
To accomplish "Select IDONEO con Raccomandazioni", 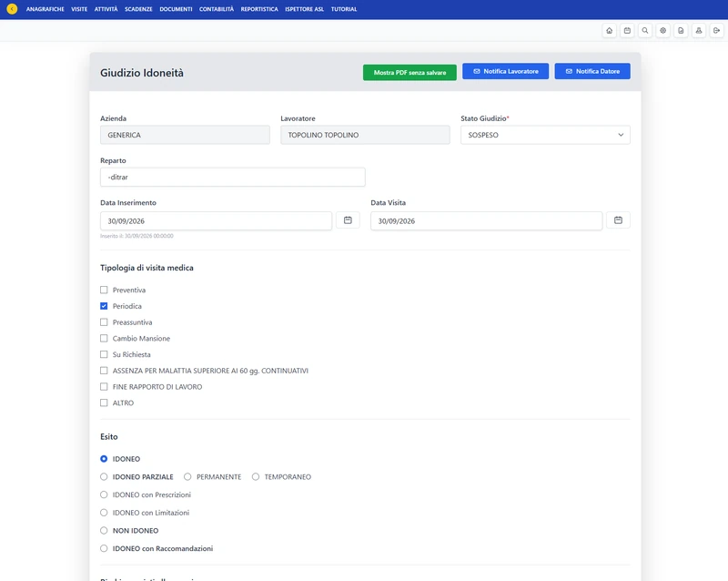I will click(104, 548).
